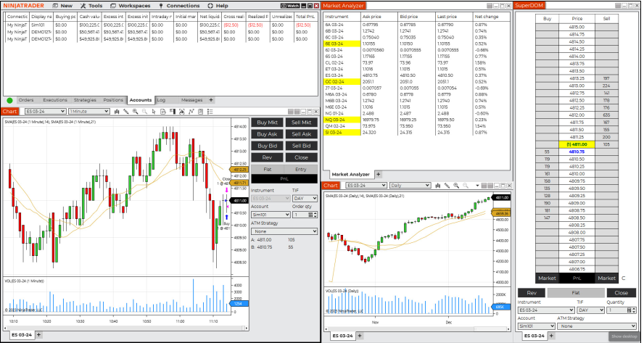Click Rev button in Chart Trader
The width and height of the screenshot is (644, 343).
(268, 157)
